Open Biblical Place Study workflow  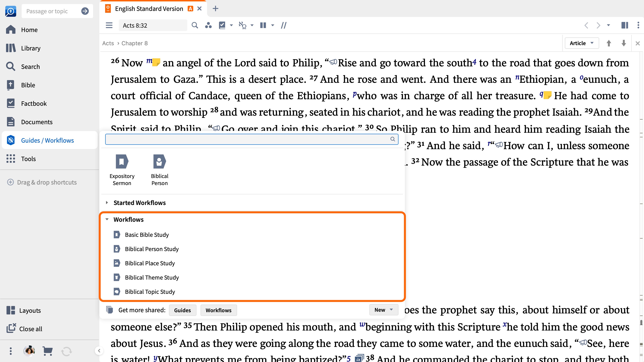[x=144, y=263]
